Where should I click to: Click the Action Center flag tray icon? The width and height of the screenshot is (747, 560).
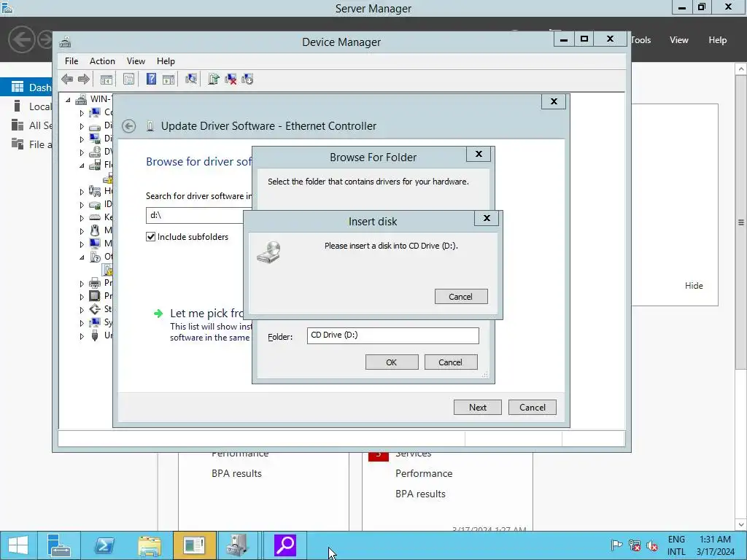pos(616,545)
